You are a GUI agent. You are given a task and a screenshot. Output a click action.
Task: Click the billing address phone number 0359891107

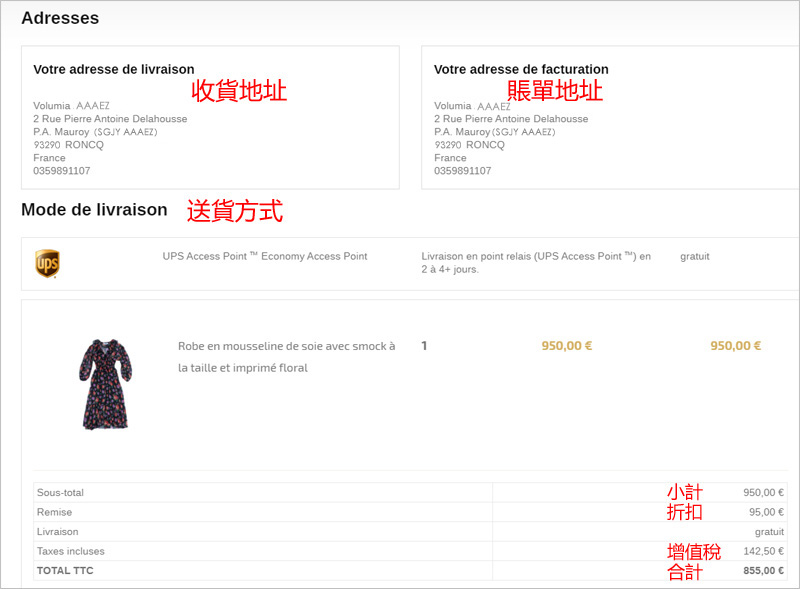463,171
